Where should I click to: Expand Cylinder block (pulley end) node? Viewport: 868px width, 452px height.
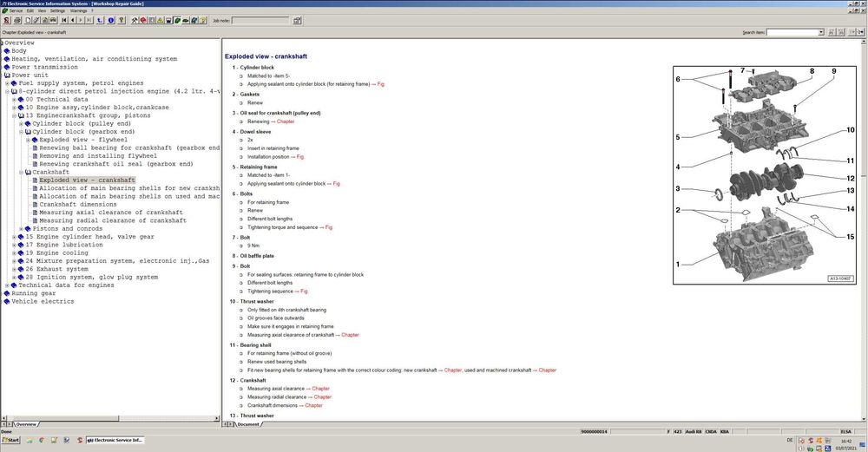(21, 124)
